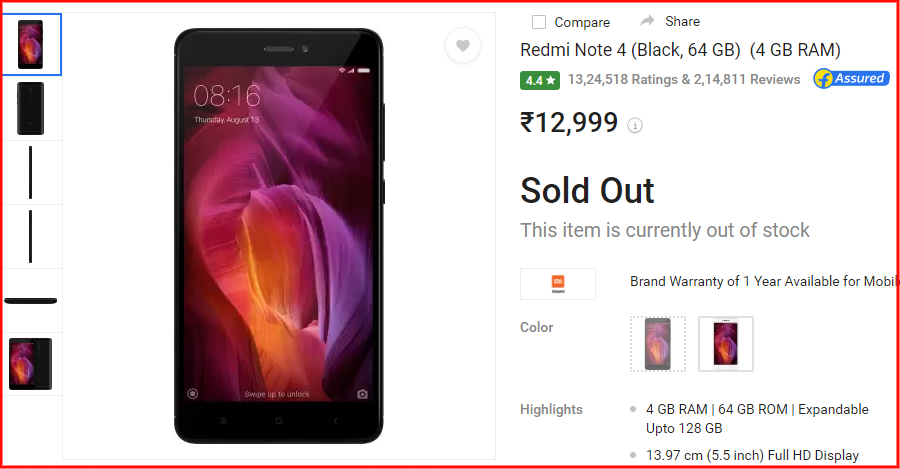This screenshot has width=900, height=469.
Task: Click the Xiaomi Mi brand logo
Action: click(x=558, y=284)
